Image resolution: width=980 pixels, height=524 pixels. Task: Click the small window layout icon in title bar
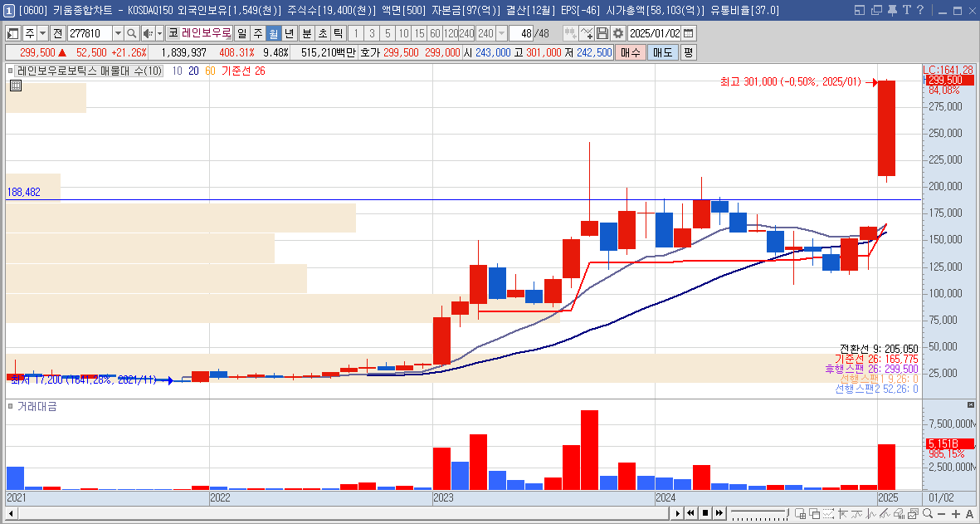(x=860, y=10)
